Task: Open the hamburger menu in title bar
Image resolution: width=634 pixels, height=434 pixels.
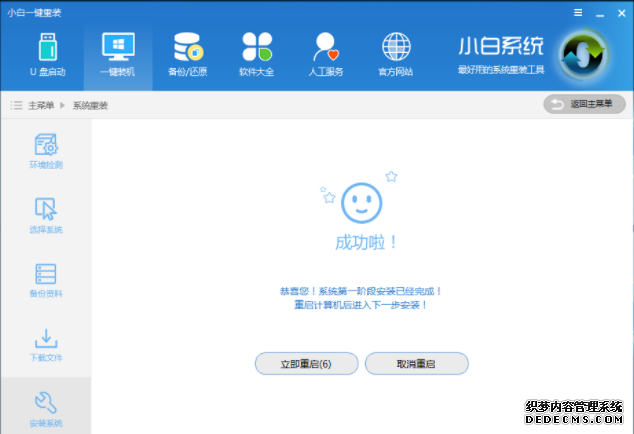Action: pyautogui.click(x=578, y=13)
